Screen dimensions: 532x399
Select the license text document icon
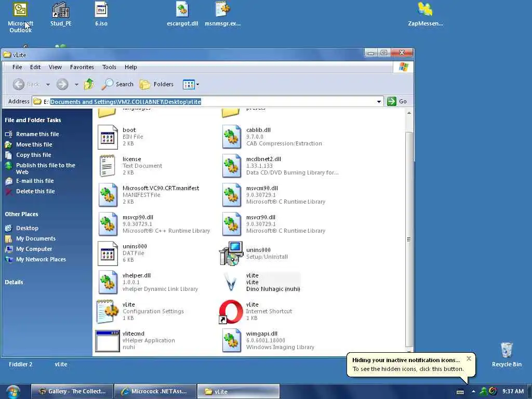(x=108, y=166)
